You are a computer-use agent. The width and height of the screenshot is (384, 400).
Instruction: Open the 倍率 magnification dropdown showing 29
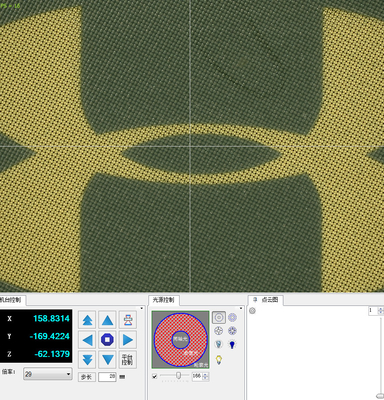[48, 374]
